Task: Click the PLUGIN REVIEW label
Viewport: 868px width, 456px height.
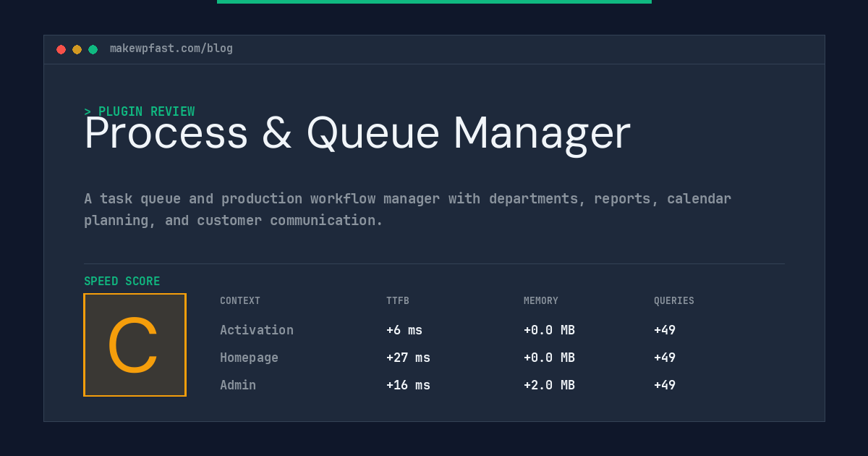Action: pos(140,111)
